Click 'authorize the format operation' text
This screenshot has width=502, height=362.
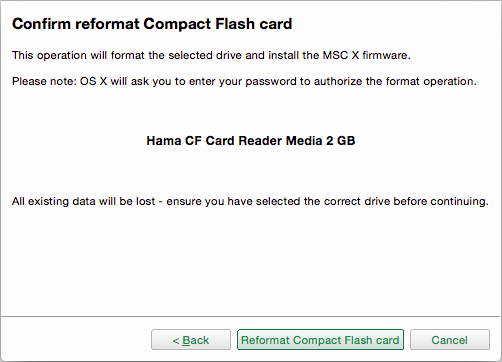[395, 81]
